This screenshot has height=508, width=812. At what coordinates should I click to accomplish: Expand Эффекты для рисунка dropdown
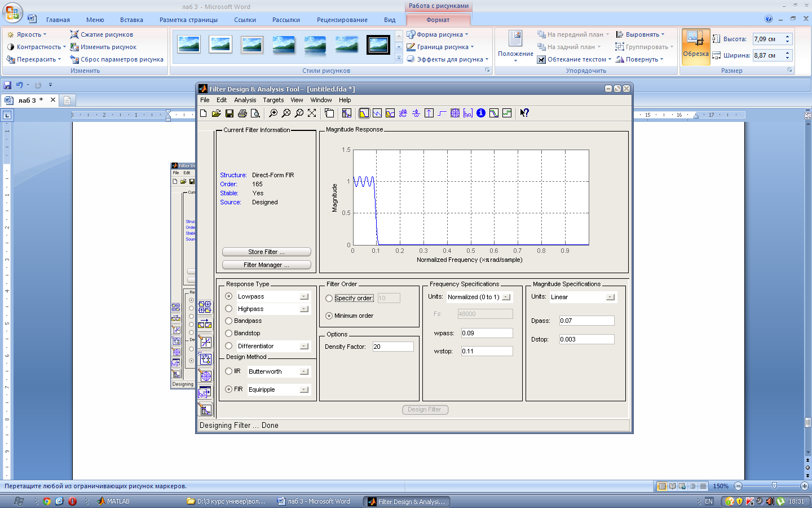click(x=448, y=59)
